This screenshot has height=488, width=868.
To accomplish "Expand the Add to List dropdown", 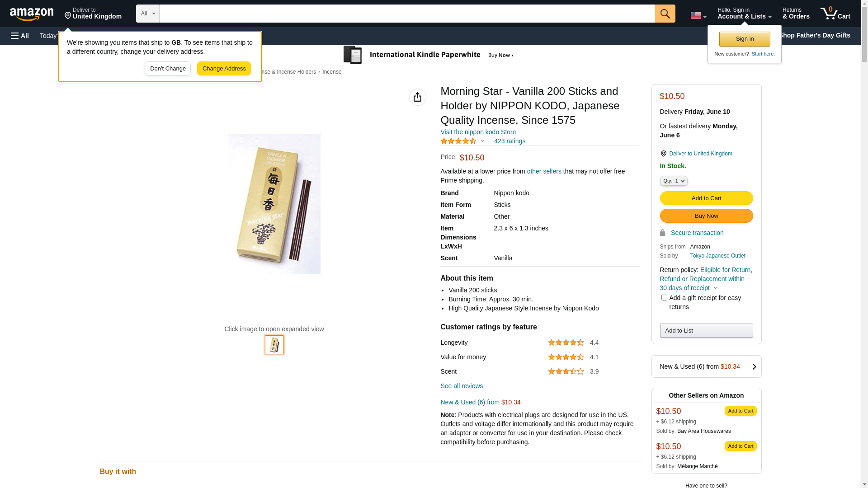I will (706, 331).
